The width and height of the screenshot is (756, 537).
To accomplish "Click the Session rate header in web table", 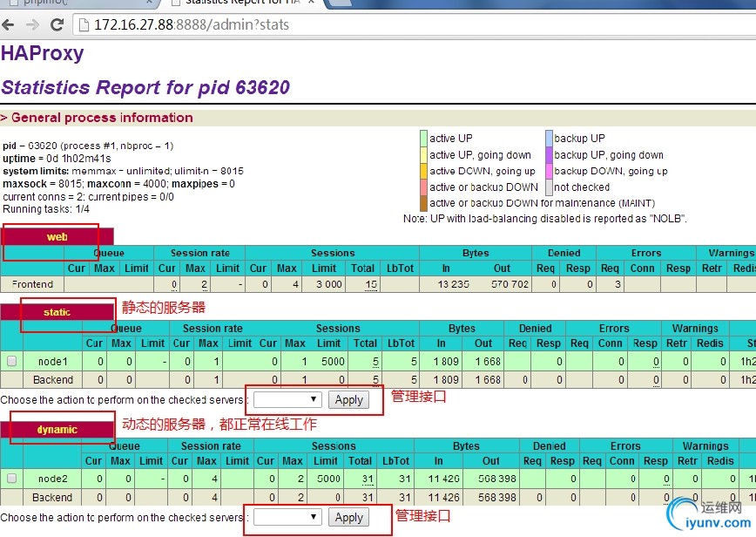I will point(199,253).
